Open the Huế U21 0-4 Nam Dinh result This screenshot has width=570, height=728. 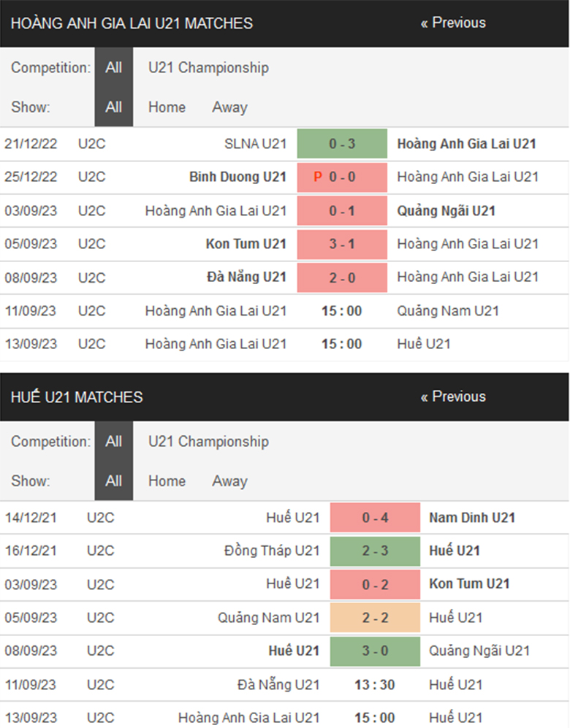tap(374, 518)
